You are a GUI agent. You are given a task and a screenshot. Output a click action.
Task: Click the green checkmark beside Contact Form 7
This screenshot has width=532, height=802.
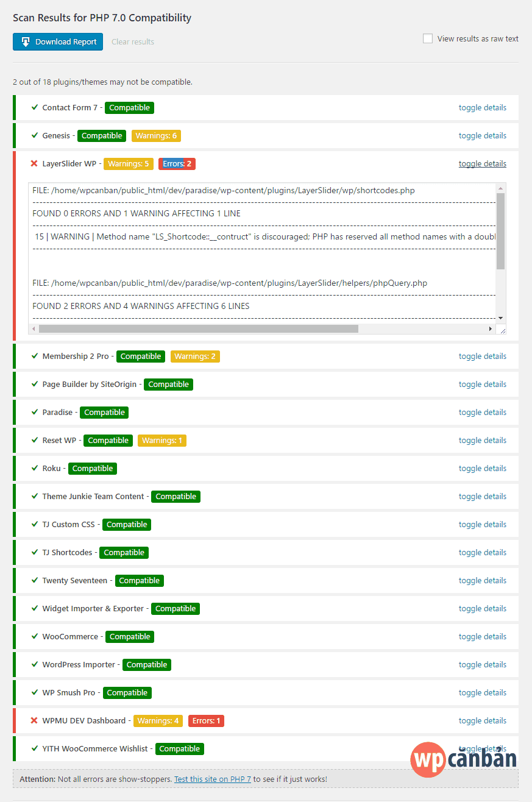point(35,107)
